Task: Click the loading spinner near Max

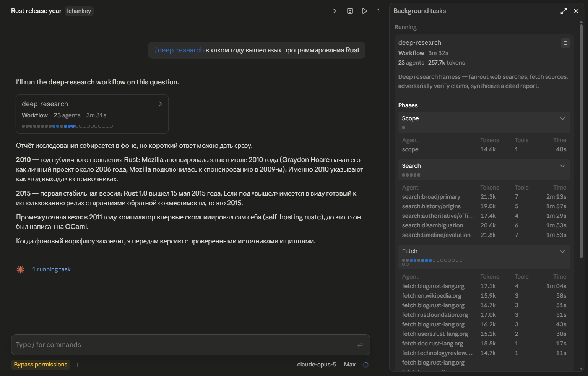Action: [x=365, y=365]
